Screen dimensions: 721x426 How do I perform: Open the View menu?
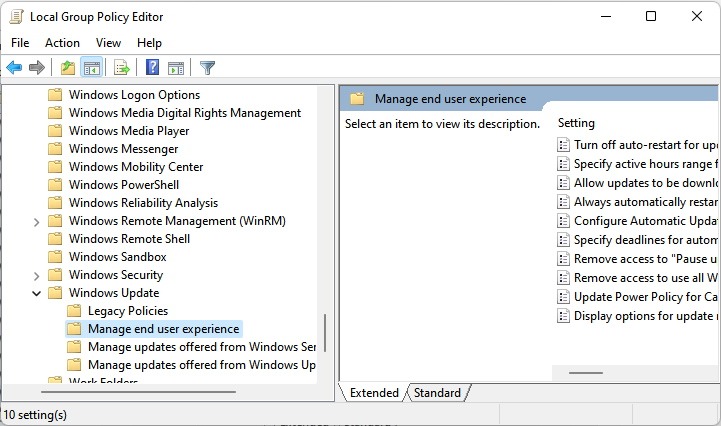pyautogui.click(x=108, y=43)
